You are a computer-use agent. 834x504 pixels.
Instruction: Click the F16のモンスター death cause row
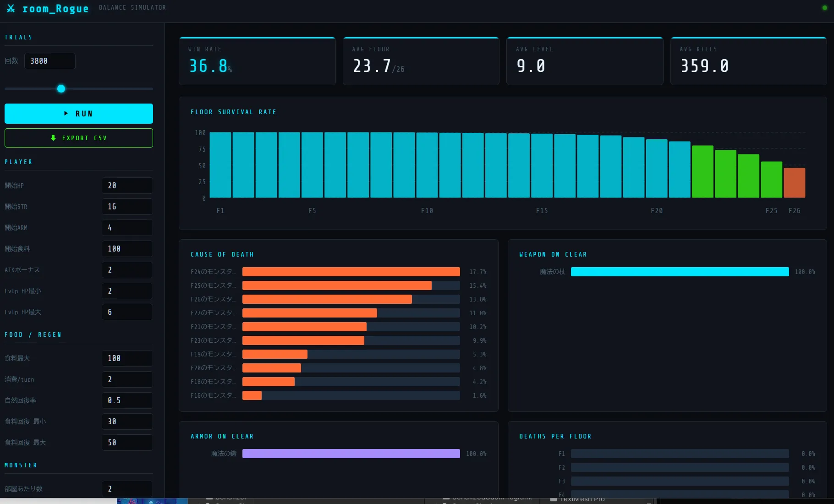pos(338,395)
